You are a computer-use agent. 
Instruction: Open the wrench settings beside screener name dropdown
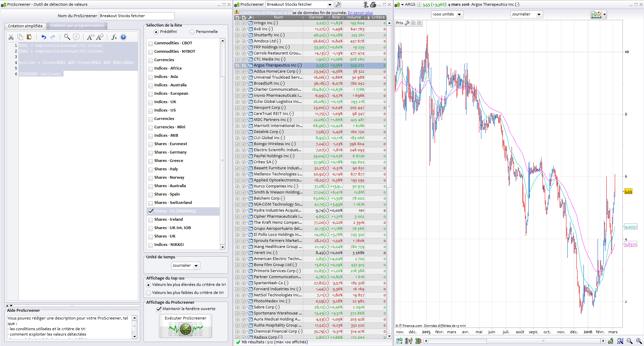coord(338,5)
